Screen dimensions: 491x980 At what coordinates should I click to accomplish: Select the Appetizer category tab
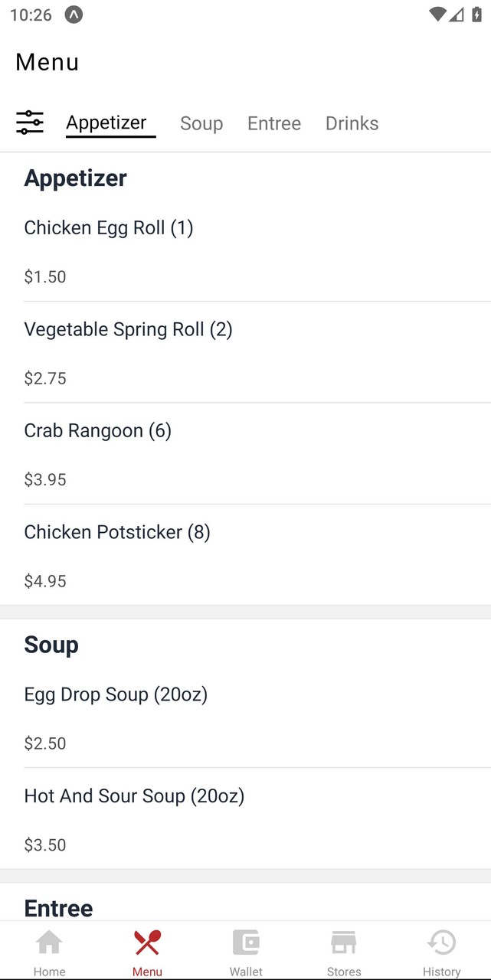[106, 122]
